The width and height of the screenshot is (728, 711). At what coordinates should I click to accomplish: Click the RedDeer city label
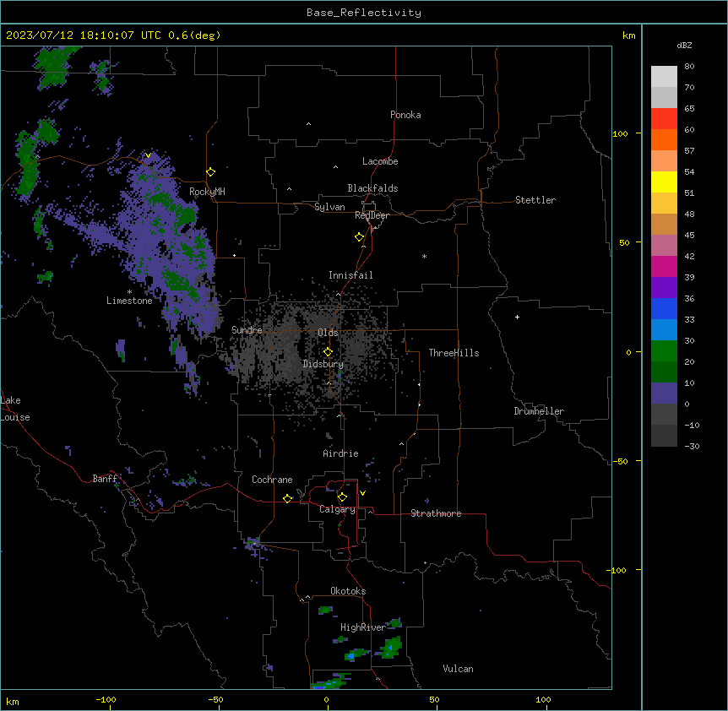coord(372,215)
